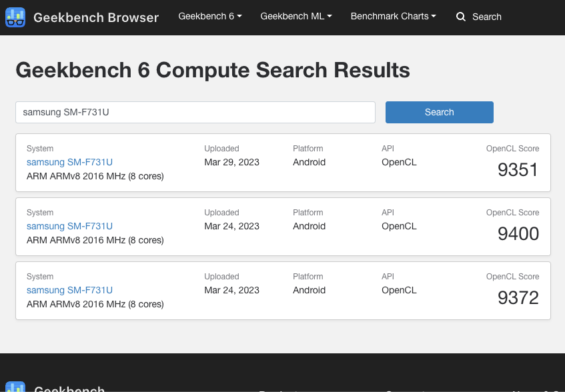This screenshot has width=565, height=392.
Task: Click ARM ARMv8 text in 9351 result
Action: [x=95, y=177]
